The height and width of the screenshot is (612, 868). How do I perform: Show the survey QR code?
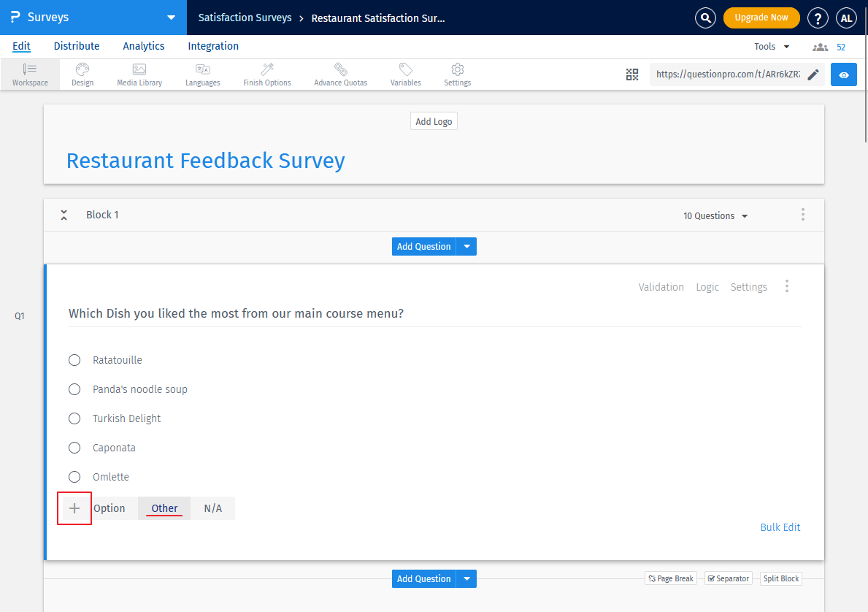click(632, 74)
